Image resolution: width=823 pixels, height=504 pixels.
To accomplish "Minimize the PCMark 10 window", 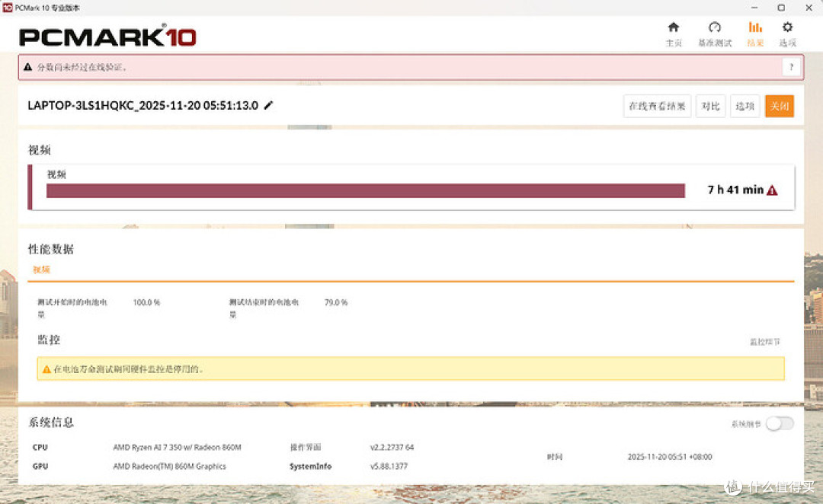I will click(754, 8).
